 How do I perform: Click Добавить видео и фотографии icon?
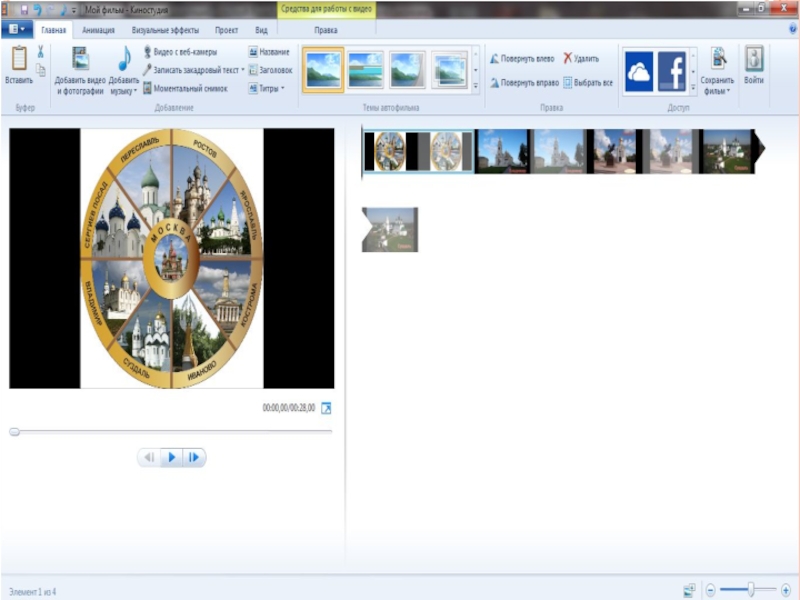click(x=80, y=60)
